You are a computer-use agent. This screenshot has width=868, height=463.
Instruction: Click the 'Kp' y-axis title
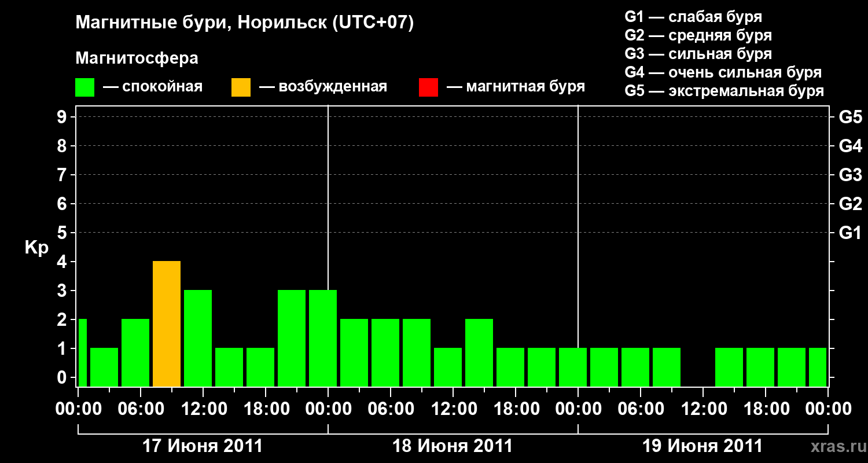coord(36,248)
